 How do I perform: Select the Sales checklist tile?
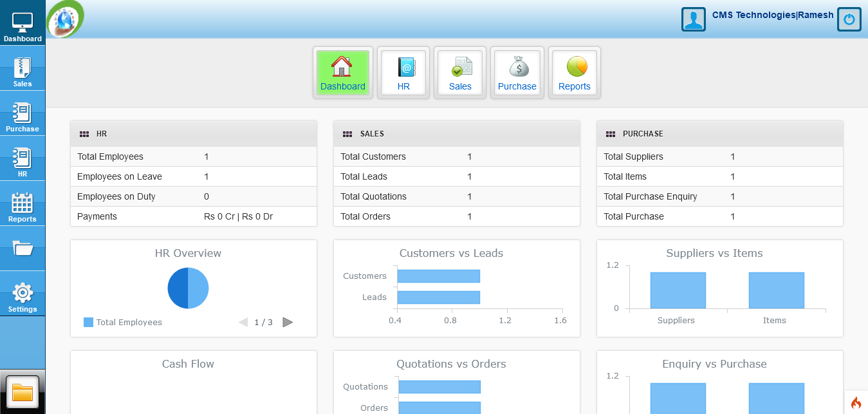tap(460, 73)
